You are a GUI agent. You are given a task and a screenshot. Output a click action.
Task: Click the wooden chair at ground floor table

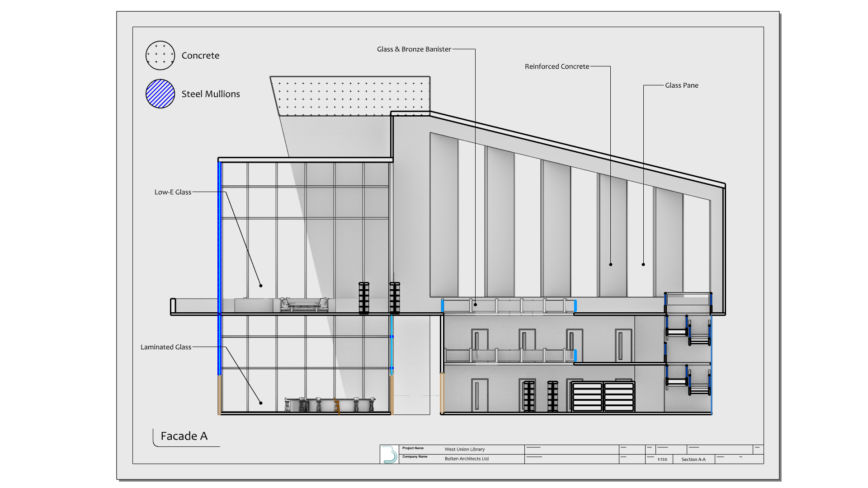[x=337, y=405]
